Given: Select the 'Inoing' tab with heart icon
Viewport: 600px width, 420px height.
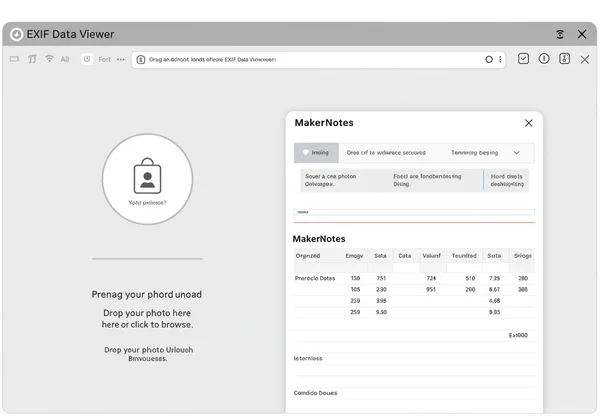Looking at the screenshot, I should click(316, 153).
